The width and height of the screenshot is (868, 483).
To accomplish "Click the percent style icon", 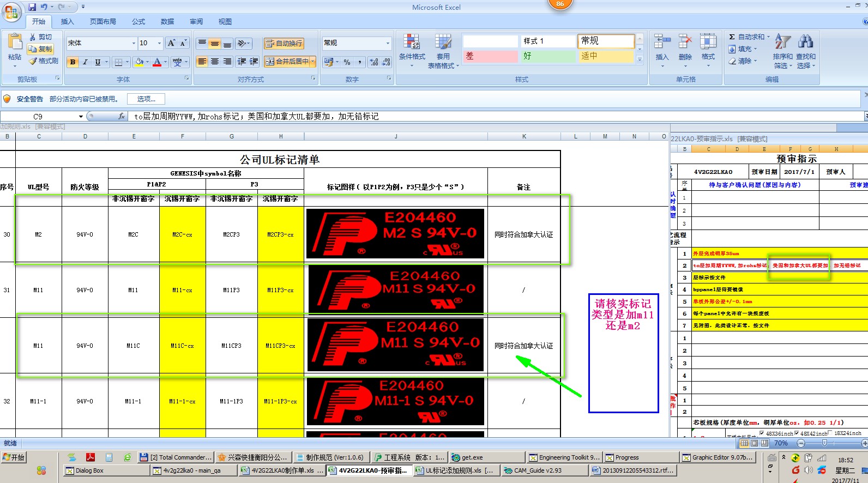I will 347,62.
